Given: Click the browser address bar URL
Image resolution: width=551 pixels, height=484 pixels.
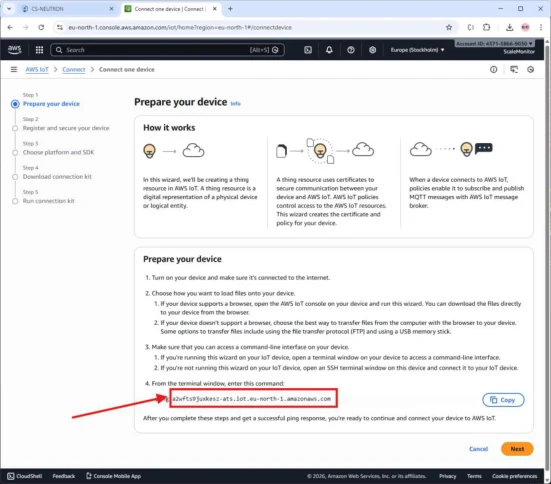Looking at the screenshot, I should pyautogui.click(x=180, y=27).
